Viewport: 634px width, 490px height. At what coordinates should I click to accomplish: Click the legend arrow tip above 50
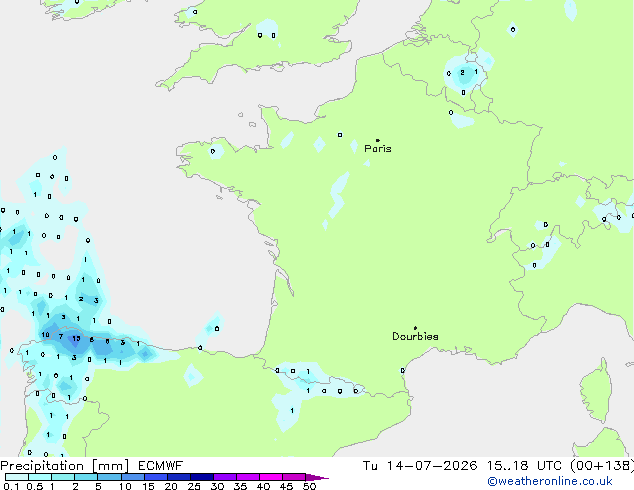[x=317, y=477]
